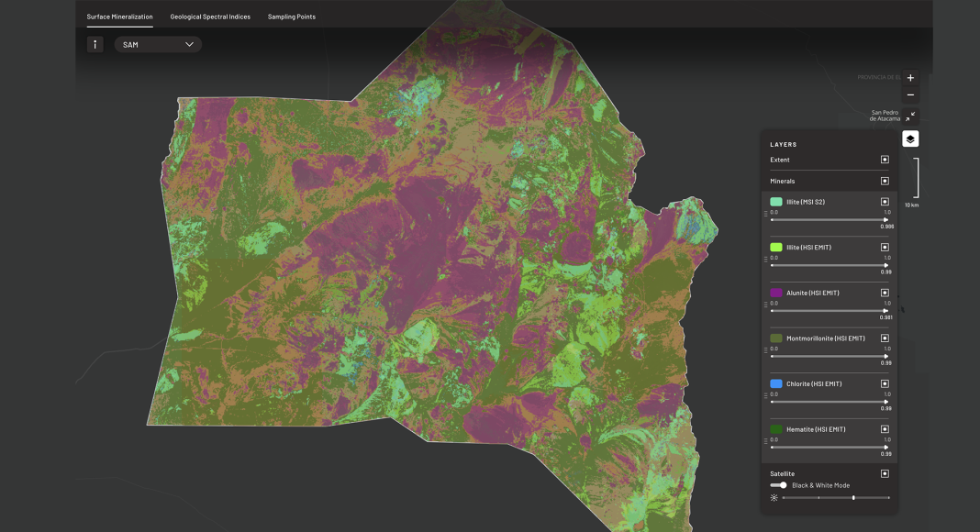Open the Sampling Points tab
The height and width of the screenshot is (532, 980).
pos(292,17)
